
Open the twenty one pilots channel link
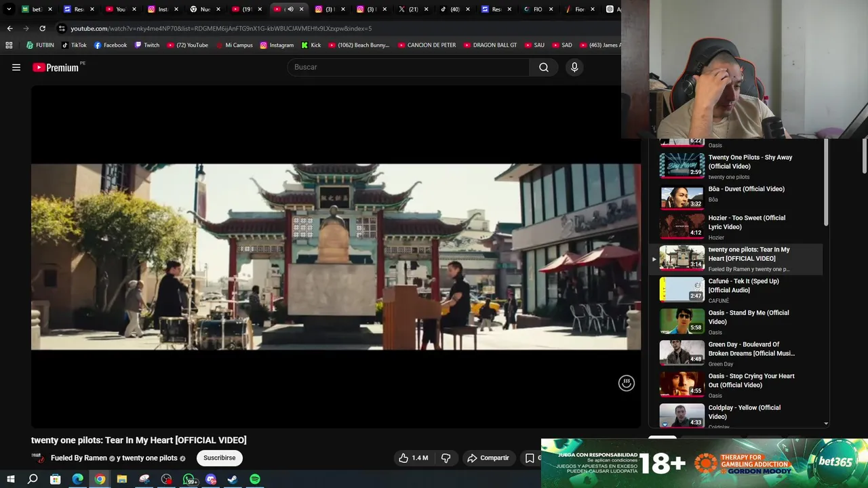pos(149,458)
